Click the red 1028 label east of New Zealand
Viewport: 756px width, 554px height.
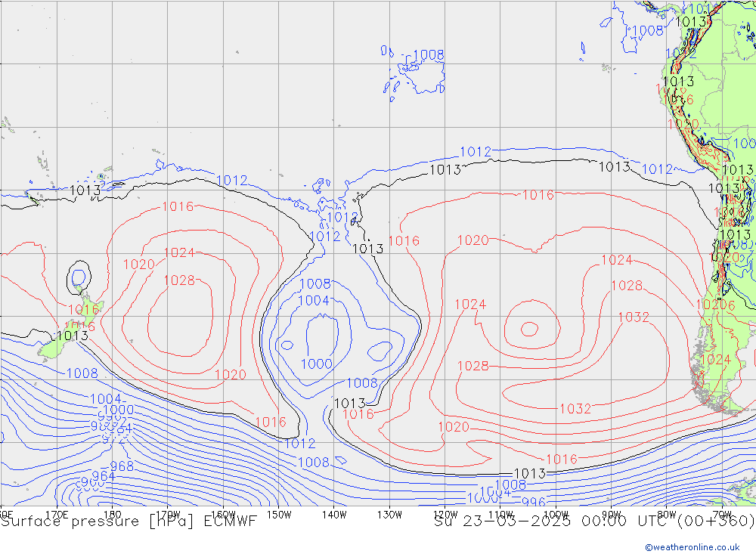point(179,280)
